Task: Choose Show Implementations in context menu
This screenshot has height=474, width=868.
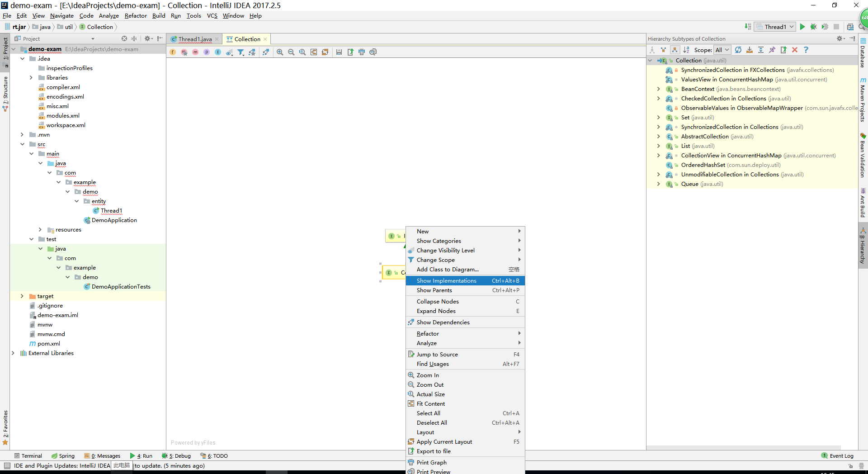Action: (x=465, y=281)
